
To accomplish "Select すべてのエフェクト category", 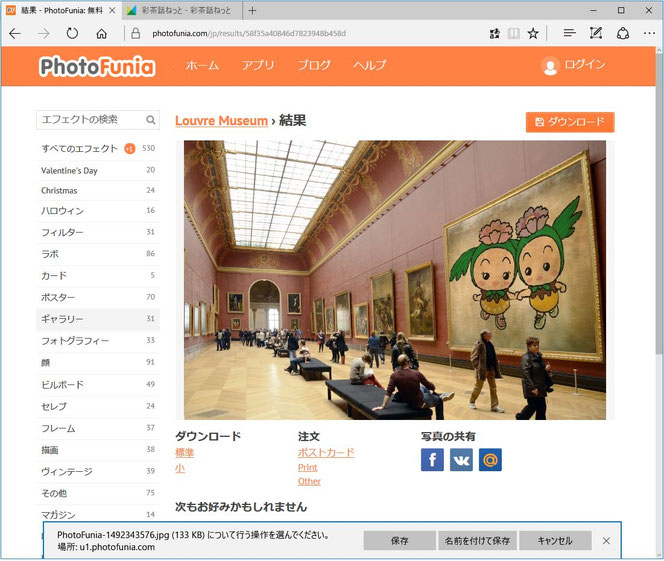I will (98, 149).
